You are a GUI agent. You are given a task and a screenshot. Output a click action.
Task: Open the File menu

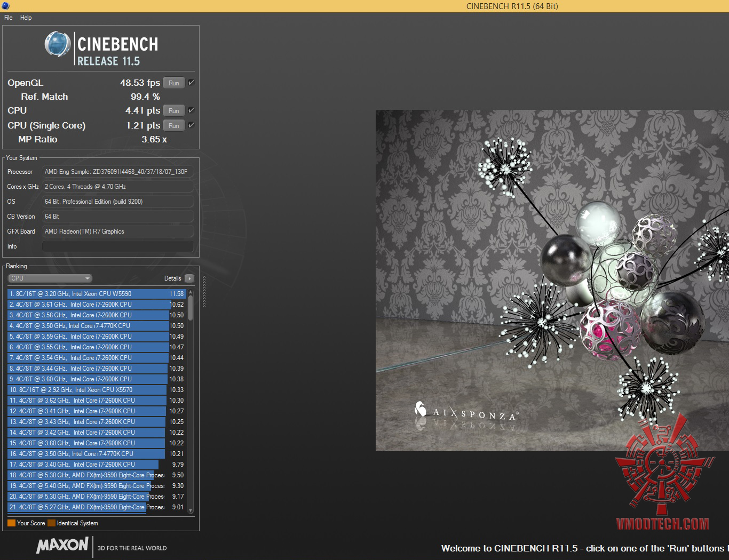(x=9, y=18)
